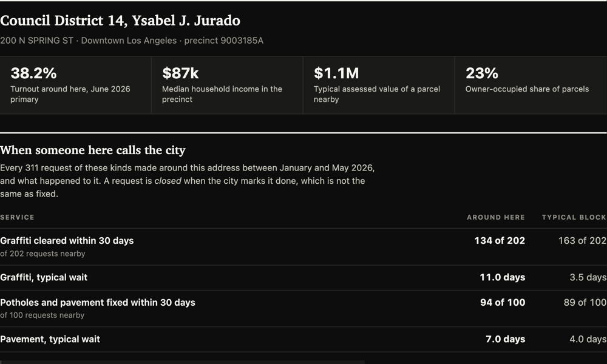Viewport: 607px width, 364px height.
Task: Click the italic 'closed' word in description
Action: pyautogui.click(x=168, y=181)
